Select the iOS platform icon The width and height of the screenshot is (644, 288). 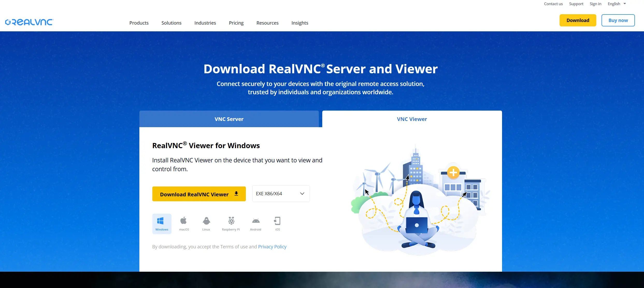tap(277, 223)
